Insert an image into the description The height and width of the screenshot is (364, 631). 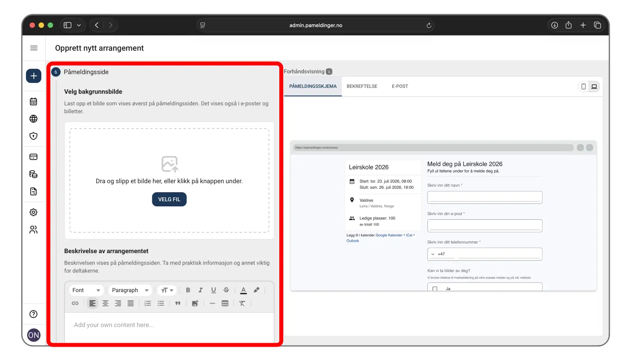[x=195, y=303]
